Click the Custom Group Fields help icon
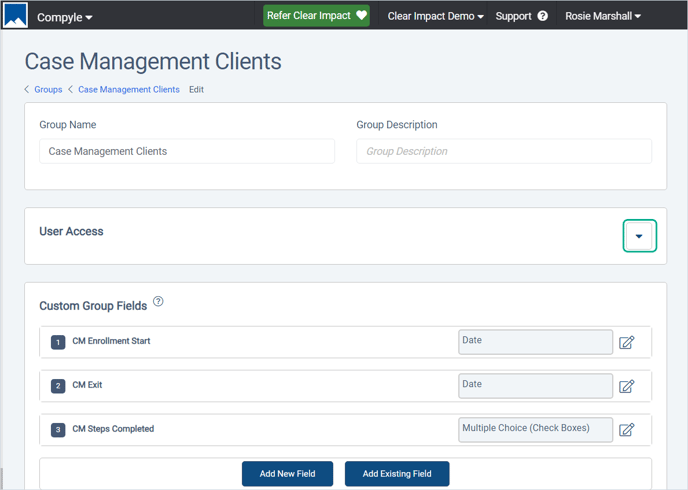Screen dimensions: 688x490 (x=158, y=301)
